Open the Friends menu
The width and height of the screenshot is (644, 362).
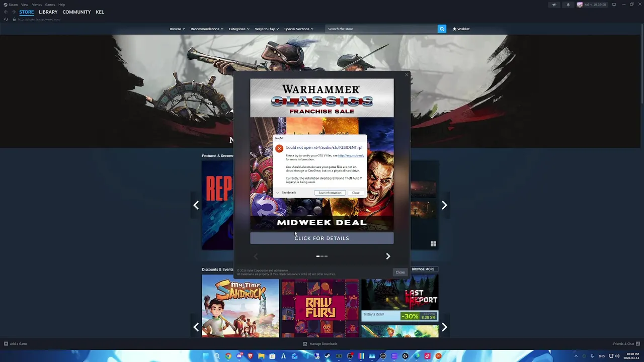(x=37, y=5)
